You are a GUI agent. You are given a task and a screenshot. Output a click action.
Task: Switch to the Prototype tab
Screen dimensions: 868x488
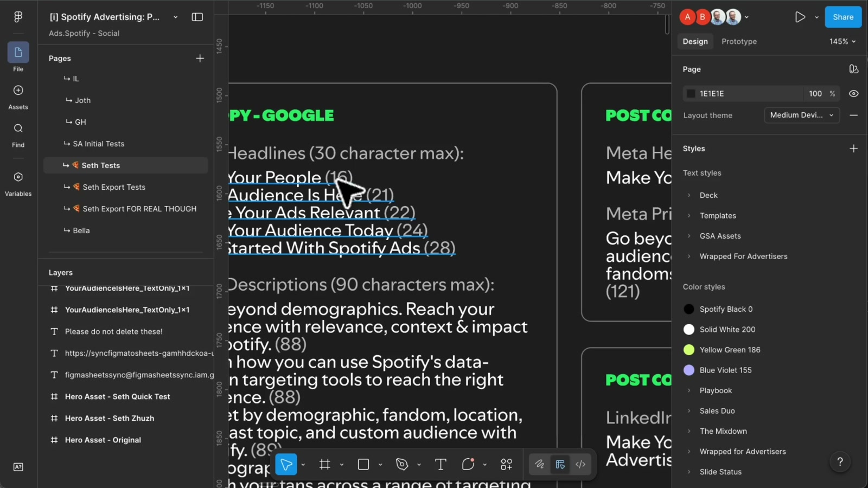pos(739,41)
